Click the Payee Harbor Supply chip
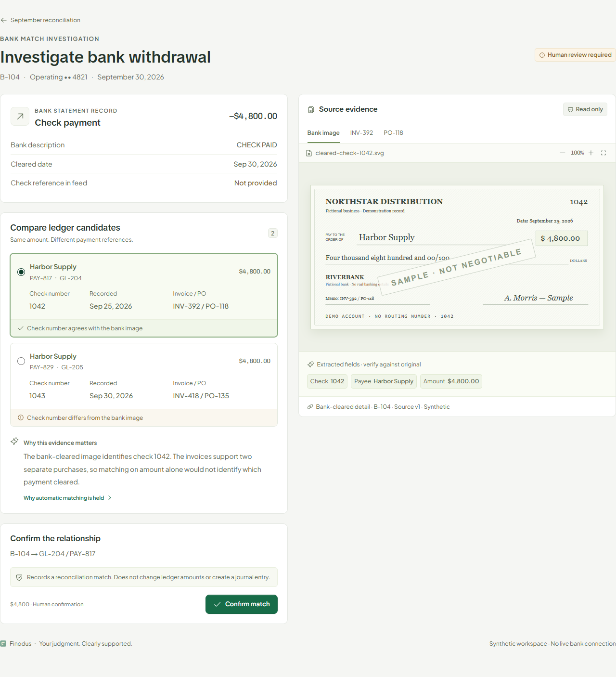The image size is (616, 677). 384,381
